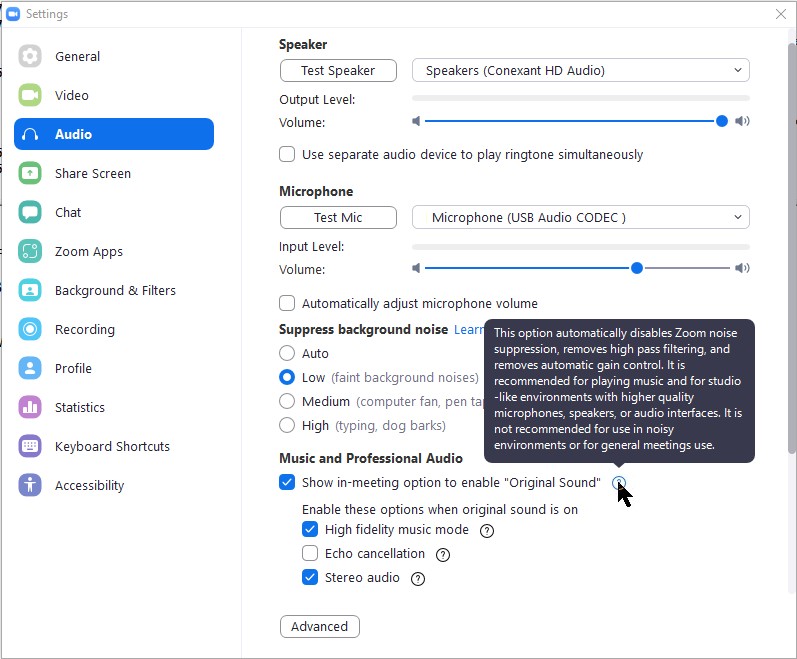
Task: Open the Microphone (USB Audio CODEC) dropdown
Action: (580, 217)
